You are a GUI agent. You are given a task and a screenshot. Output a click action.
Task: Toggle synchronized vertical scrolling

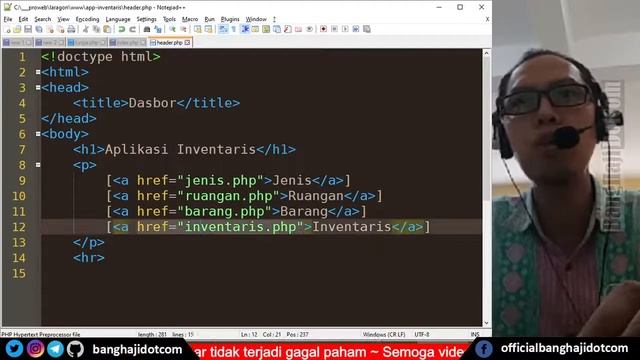(x=198, y=29)
